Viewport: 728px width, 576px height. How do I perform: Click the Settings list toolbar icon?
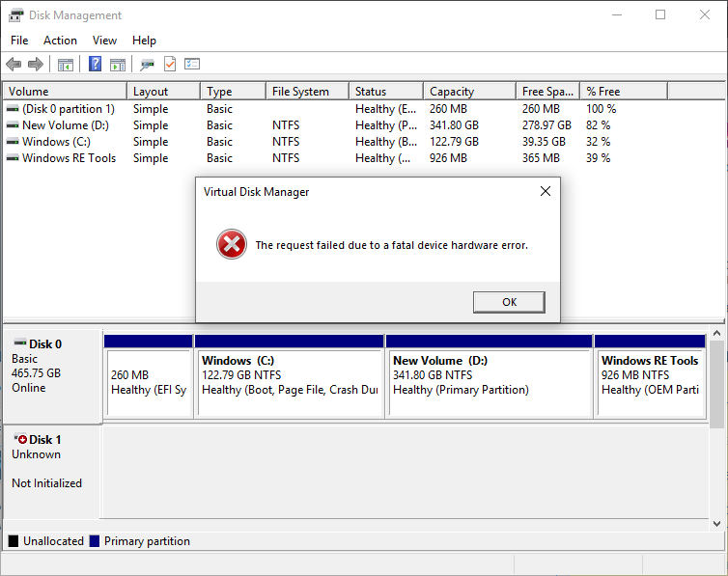[192, 64]
